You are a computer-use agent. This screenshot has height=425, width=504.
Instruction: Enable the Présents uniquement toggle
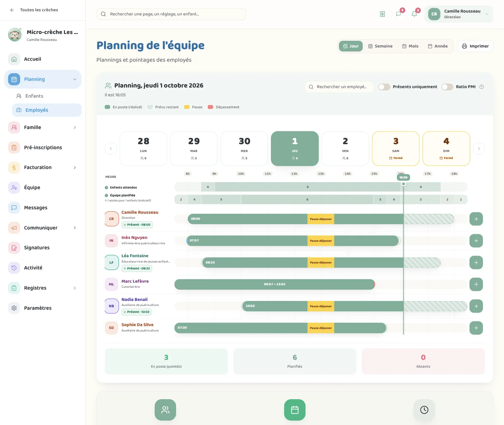click(x=384, y=87)
